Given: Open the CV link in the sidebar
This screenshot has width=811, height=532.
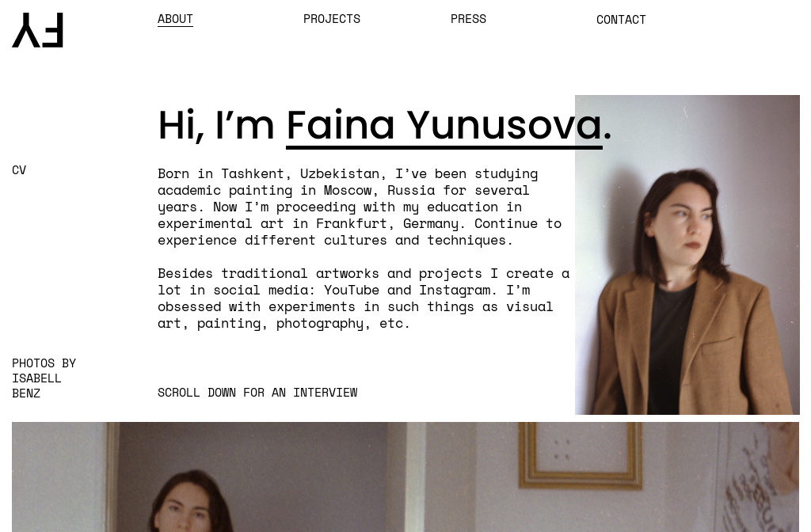Looking at the screenshot, I should tap(19, 170).
